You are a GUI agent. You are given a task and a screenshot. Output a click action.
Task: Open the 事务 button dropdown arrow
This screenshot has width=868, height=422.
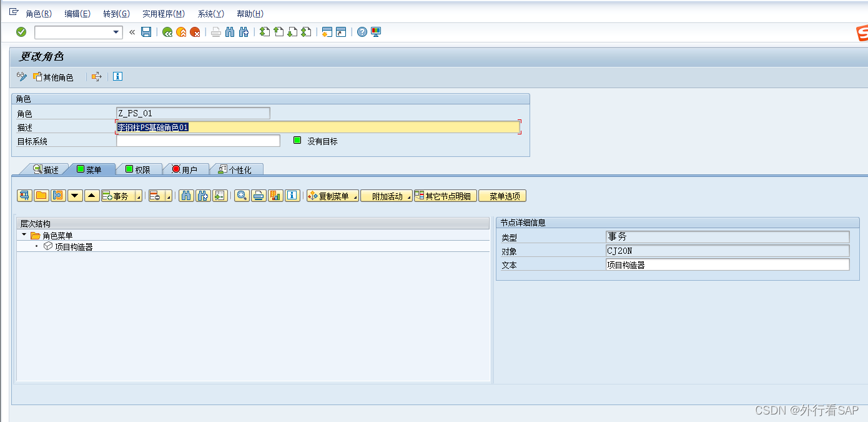(138, 196)
